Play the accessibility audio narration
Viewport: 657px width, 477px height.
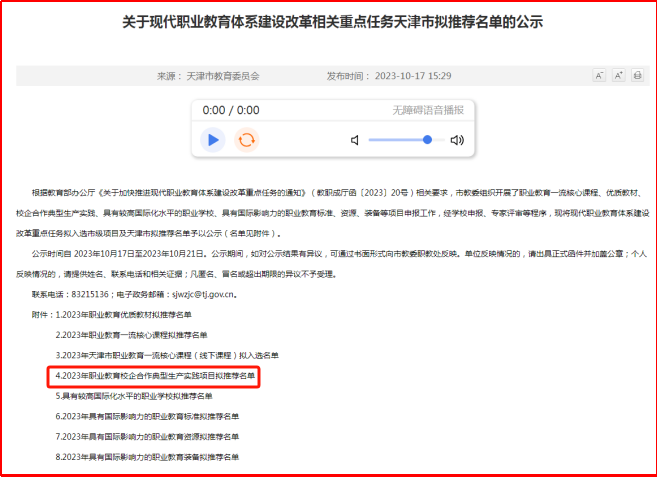point(213,139)
